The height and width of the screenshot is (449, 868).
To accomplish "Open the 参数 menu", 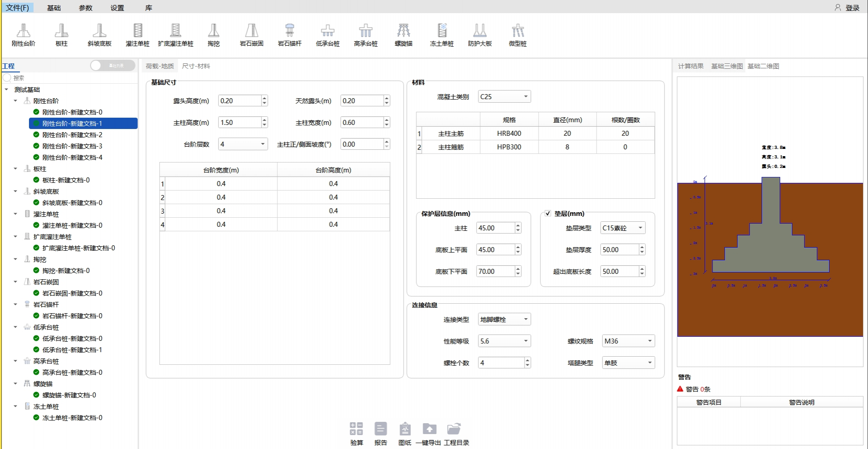I will [x=86, y=8].
